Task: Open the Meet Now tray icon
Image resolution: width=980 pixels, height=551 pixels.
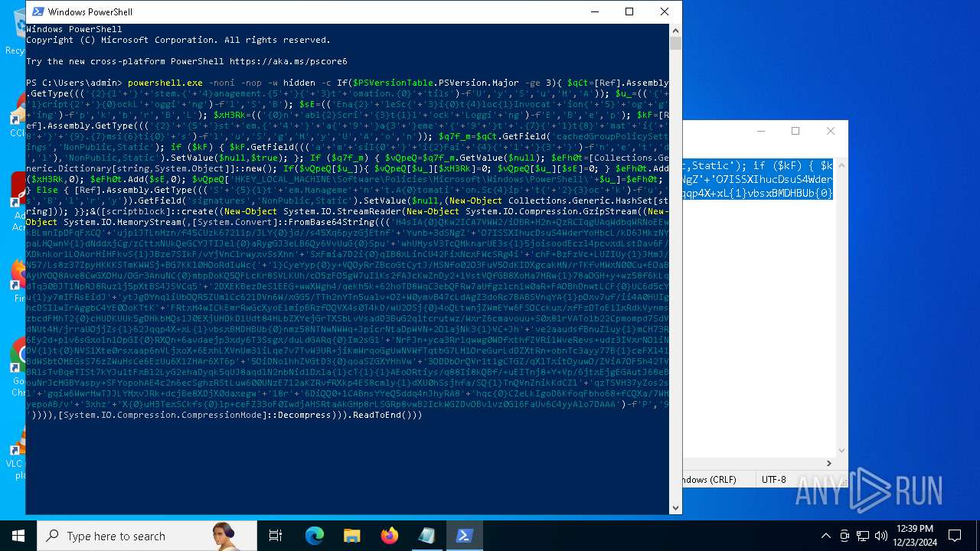Action: coord(844,536)
